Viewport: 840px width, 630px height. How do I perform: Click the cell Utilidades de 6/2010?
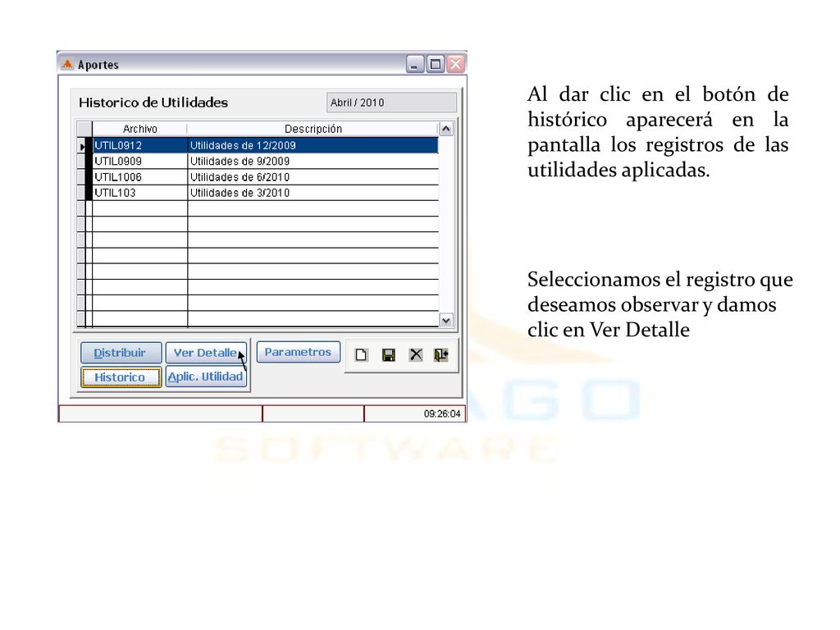[x=313, y=177]
